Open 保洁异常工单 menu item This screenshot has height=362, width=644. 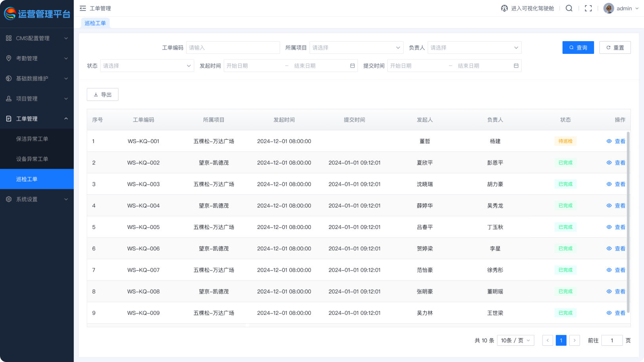point(37,139)
